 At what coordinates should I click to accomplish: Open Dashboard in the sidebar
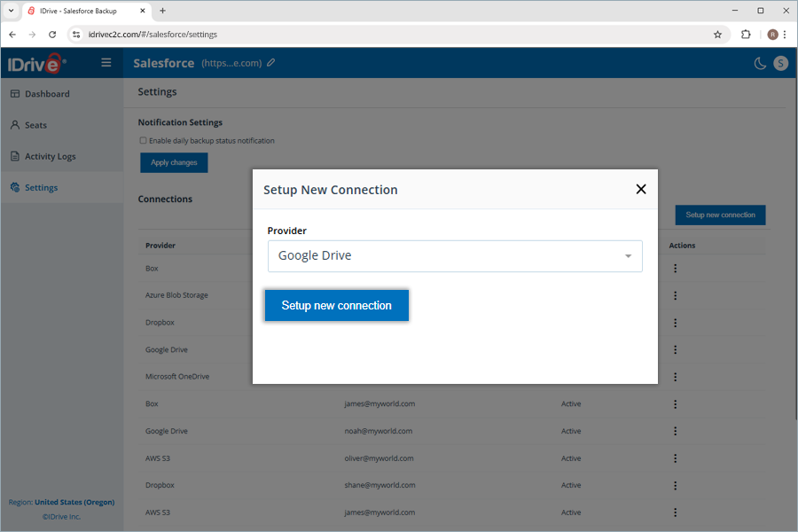click(x=47, y=94)
